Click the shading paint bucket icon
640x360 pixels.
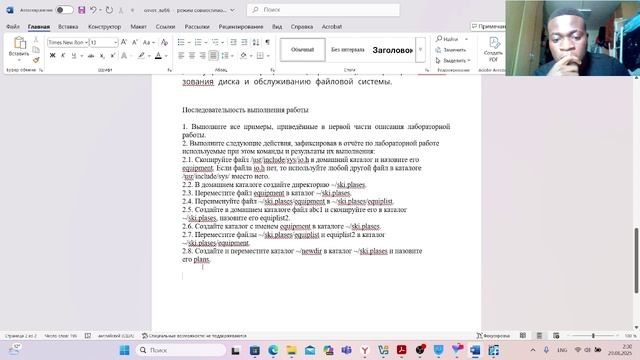pyautogui.click(x=244, y=56)
